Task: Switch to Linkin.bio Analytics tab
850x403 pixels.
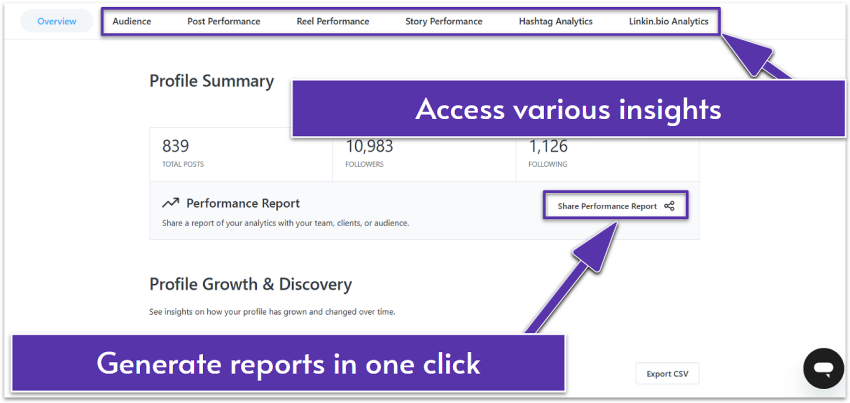Action: coord(669,21)
